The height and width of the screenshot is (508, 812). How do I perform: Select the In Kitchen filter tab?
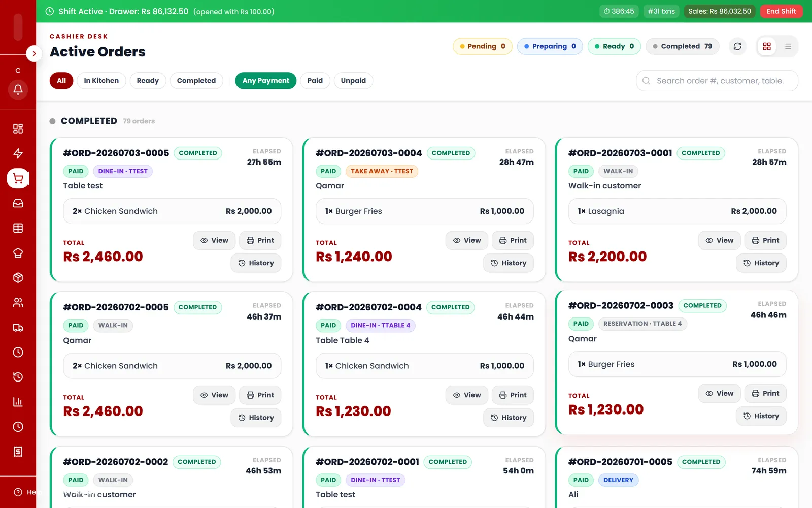[101, 81]
